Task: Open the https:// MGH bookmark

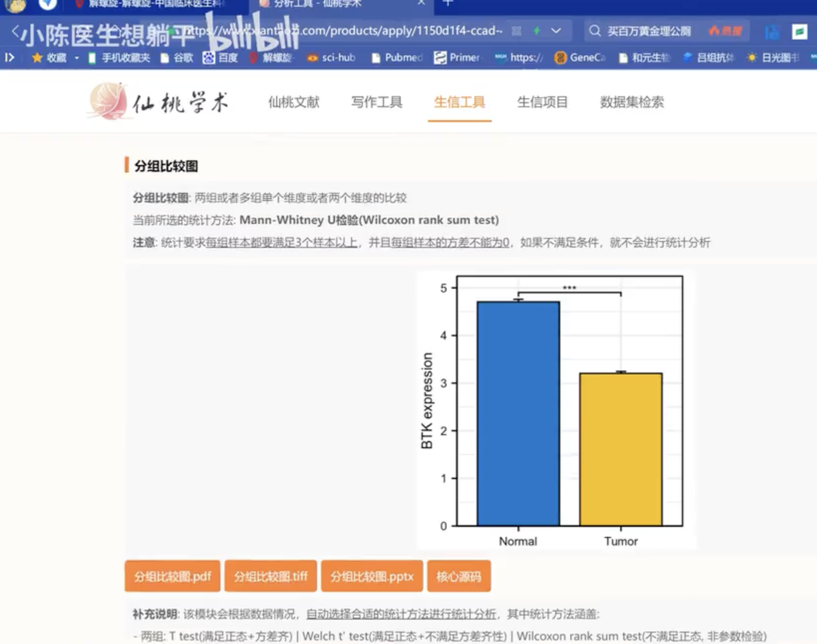Action: (518, 57)
